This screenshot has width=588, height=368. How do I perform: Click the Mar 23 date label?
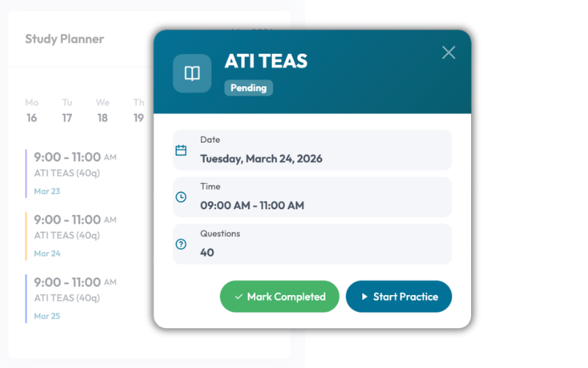point(47,191)
